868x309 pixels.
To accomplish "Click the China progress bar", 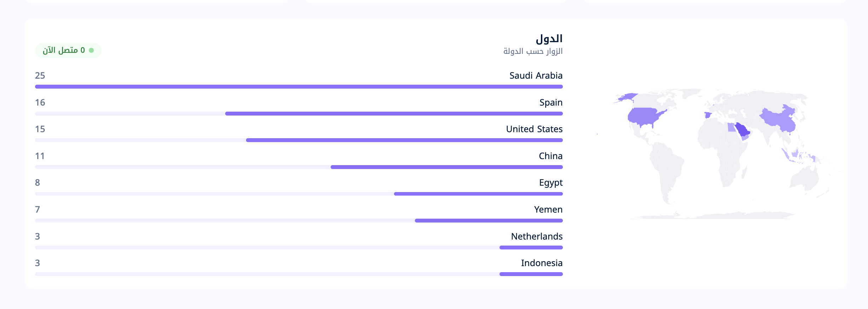I will 299,167.
